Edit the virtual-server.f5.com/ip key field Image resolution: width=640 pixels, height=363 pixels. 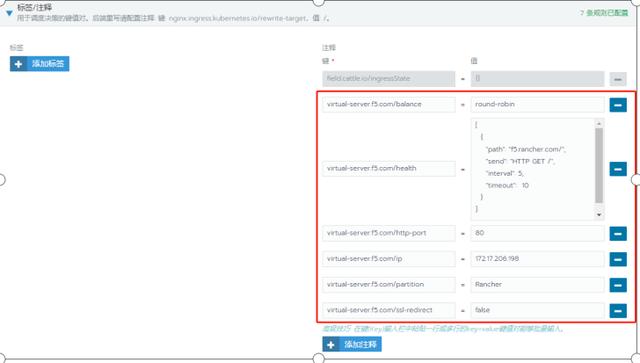point(389,259)
